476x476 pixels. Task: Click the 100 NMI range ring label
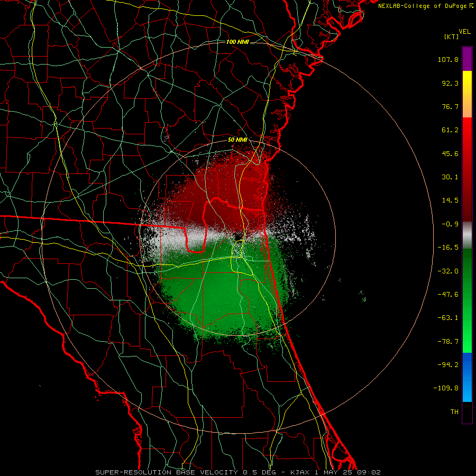click(x=237, y=42)
